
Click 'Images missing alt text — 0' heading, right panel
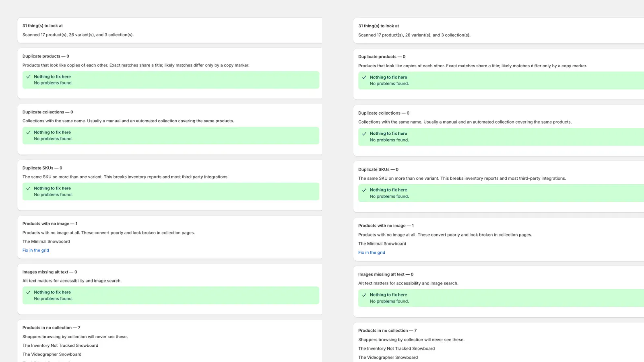[x=386, y=274]
